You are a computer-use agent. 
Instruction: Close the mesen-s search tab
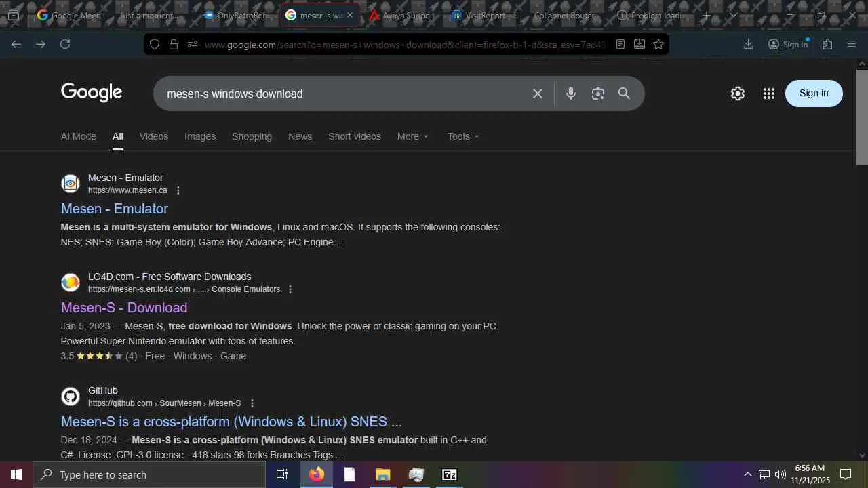(350, 15)
